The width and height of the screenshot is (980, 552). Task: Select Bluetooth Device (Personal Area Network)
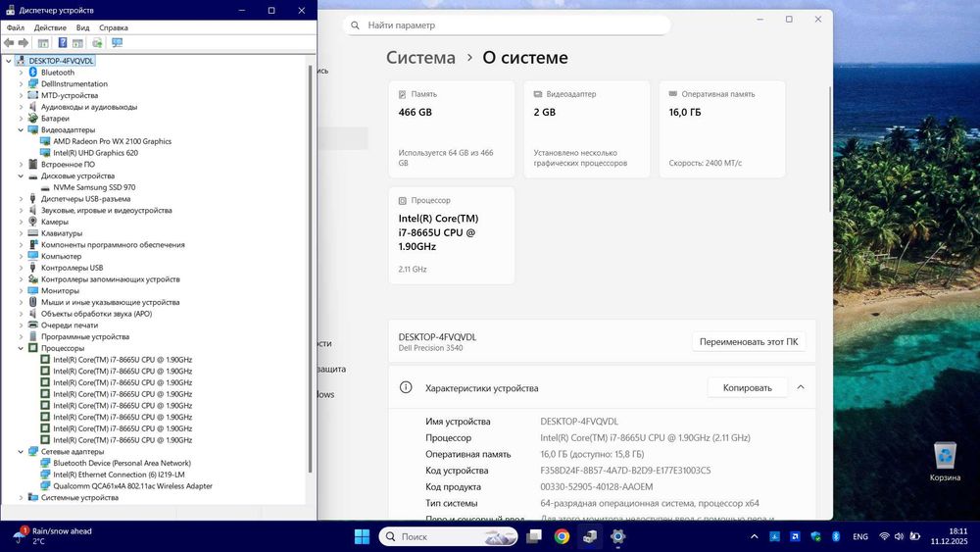[x=122, y=463]
